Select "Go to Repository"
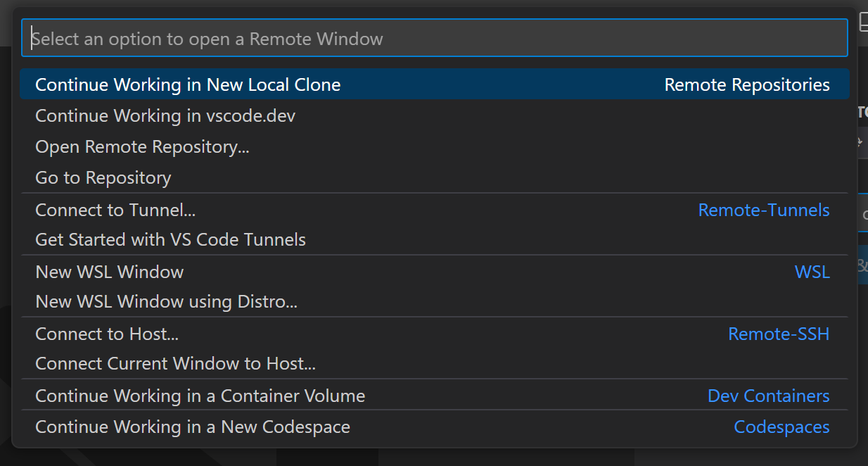This screenshot has height=466, width=868. (x=103, y=177)
